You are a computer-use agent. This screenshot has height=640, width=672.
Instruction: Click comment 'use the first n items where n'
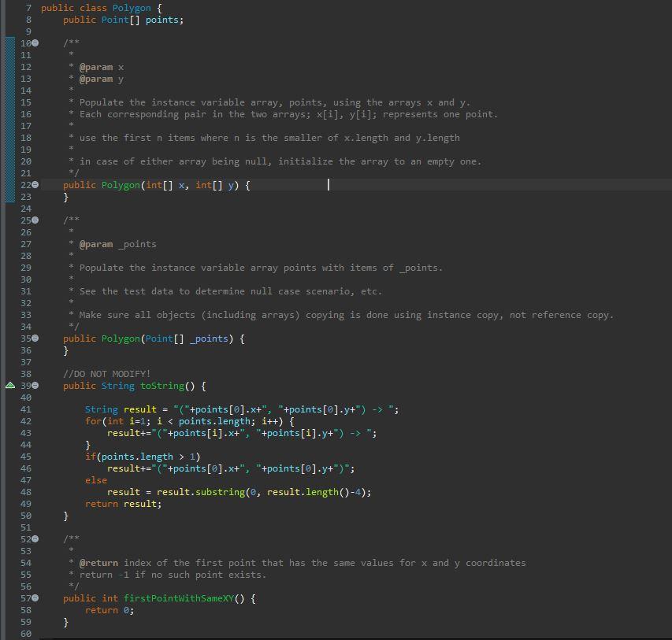(x=269, y=138)
